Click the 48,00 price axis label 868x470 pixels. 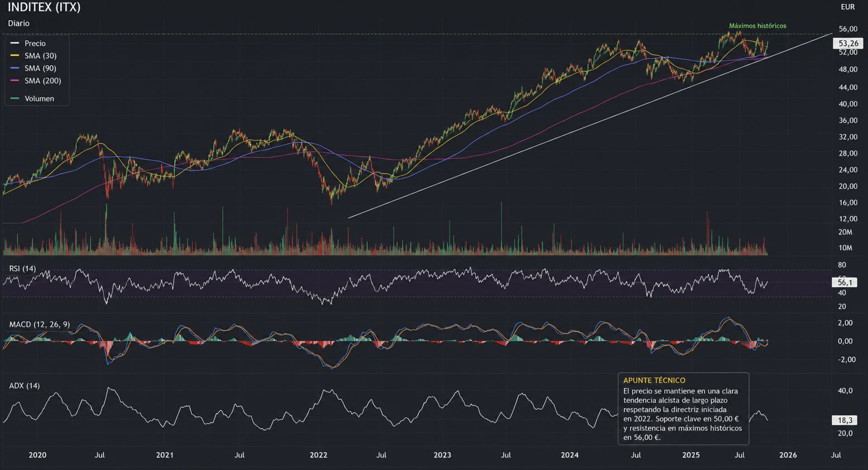tap(848, 70)
